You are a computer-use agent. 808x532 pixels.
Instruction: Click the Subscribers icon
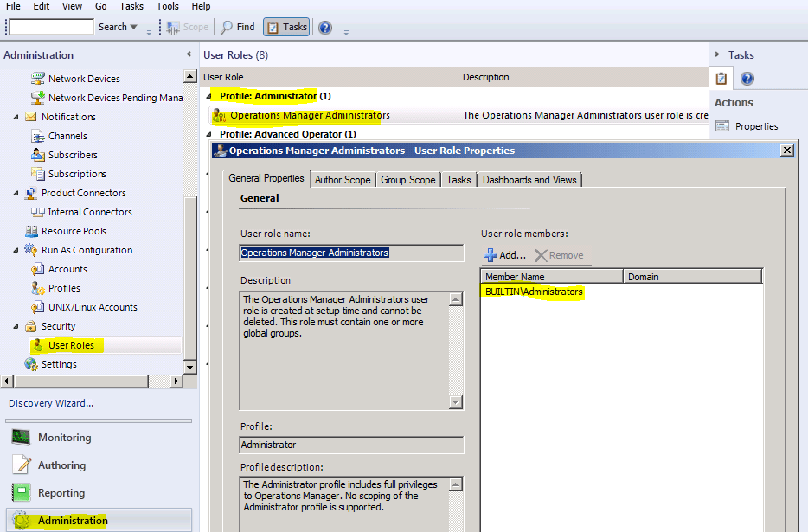coord(37,155)
